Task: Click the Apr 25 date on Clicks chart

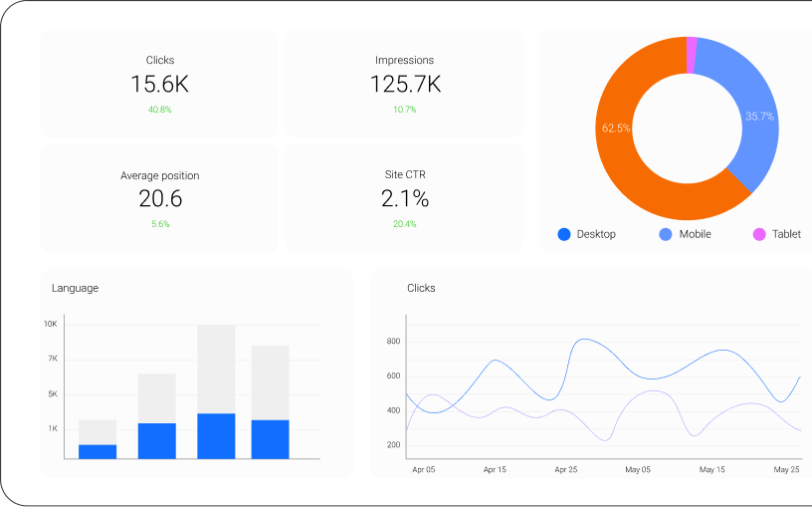Action: coord(566,469)
